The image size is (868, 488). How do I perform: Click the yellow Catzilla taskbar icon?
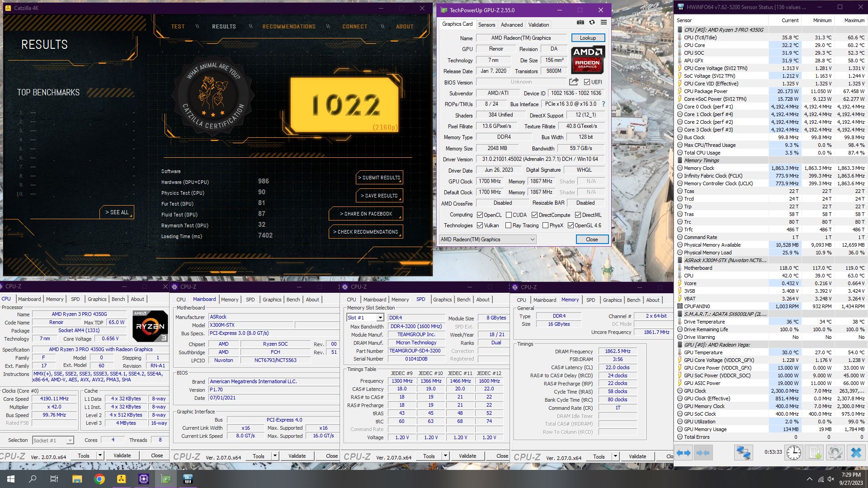click(x=121, y=479)
